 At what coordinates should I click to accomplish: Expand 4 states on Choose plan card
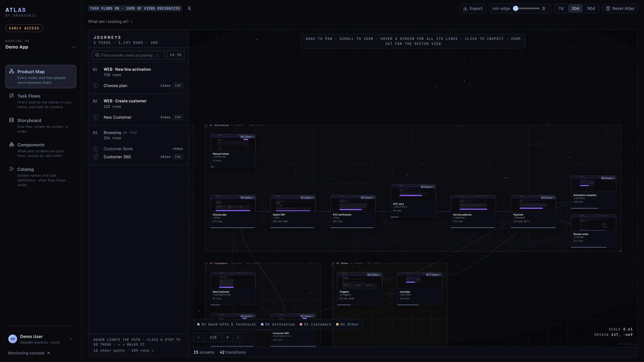(248, 198)
